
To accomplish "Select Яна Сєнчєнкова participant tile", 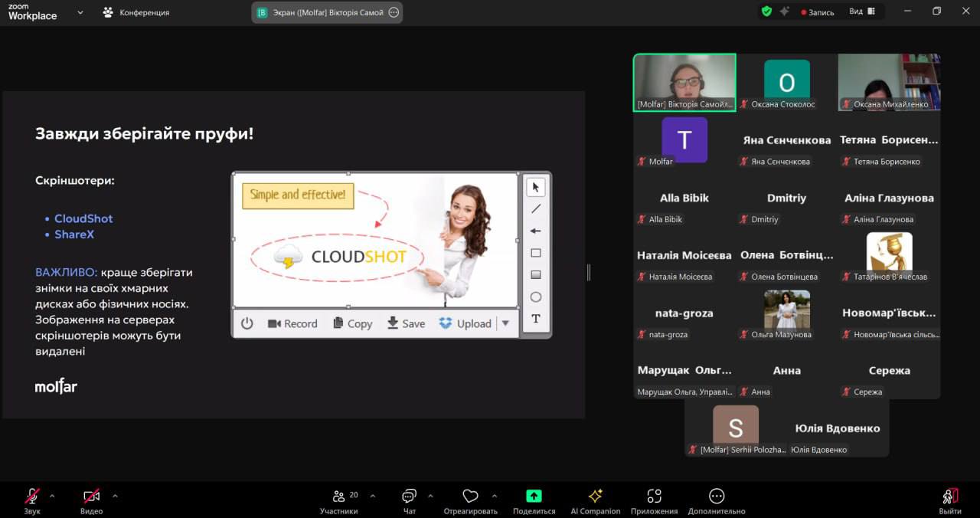I will pos(786,140).
